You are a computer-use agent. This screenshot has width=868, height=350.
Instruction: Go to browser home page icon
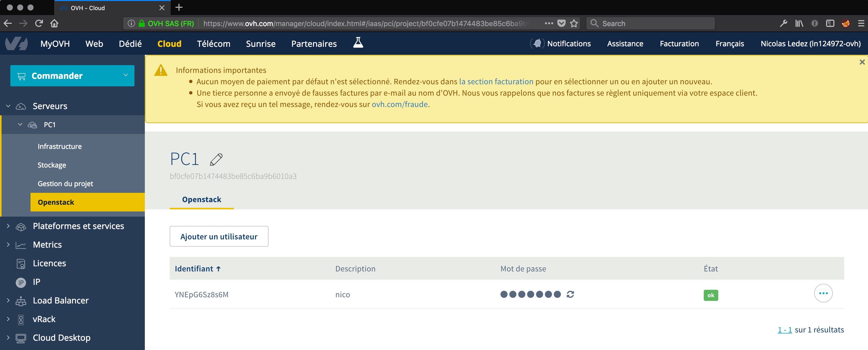coord(54,23)
